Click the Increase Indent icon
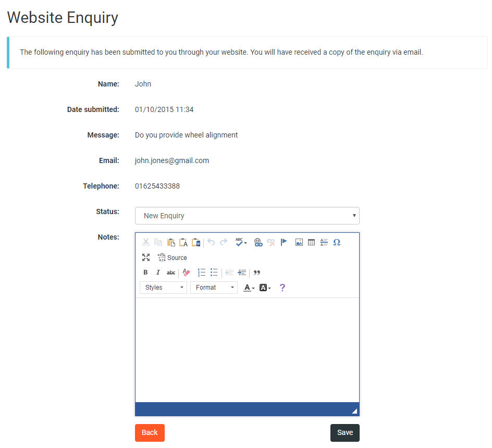This screenshot has height=448, width=492. 242,272
